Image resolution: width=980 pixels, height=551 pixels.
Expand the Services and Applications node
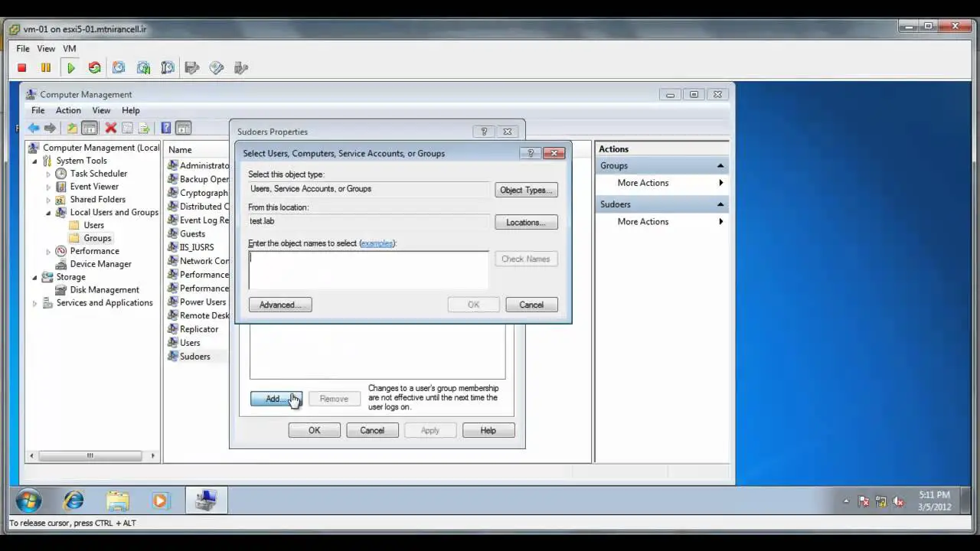pos(34,303)
